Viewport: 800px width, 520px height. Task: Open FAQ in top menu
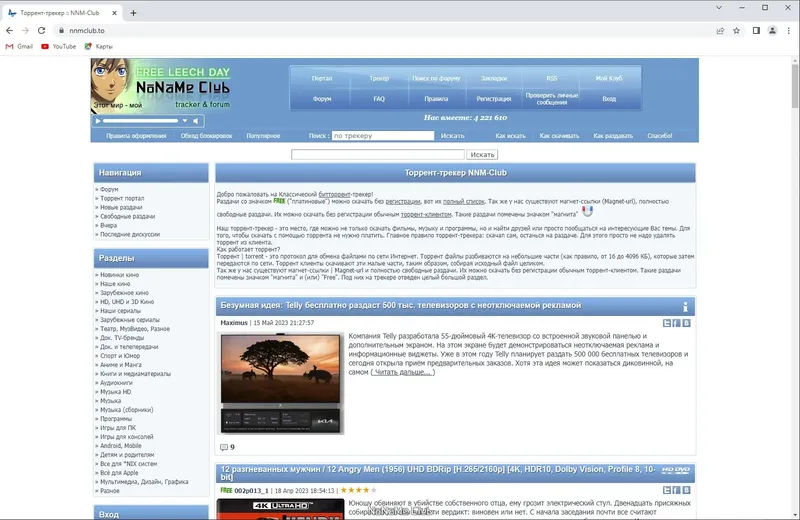[x=379, y=99]
